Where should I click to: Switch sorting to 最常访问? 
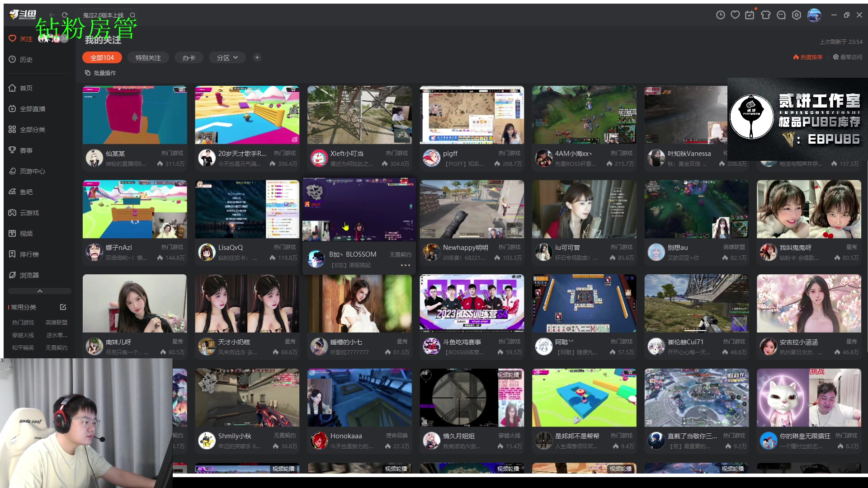(x=848, y=57)
